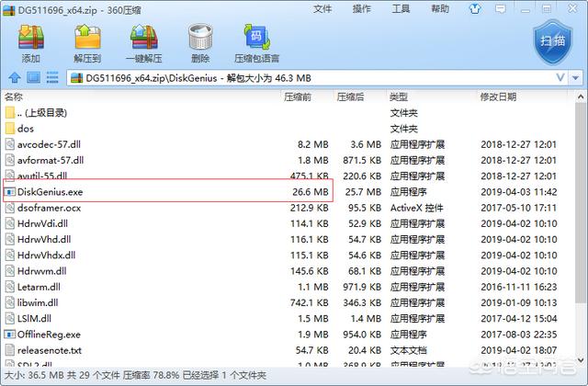Open the 文件 menu
Screen dimensions: 588x386
tap(322, 8)
